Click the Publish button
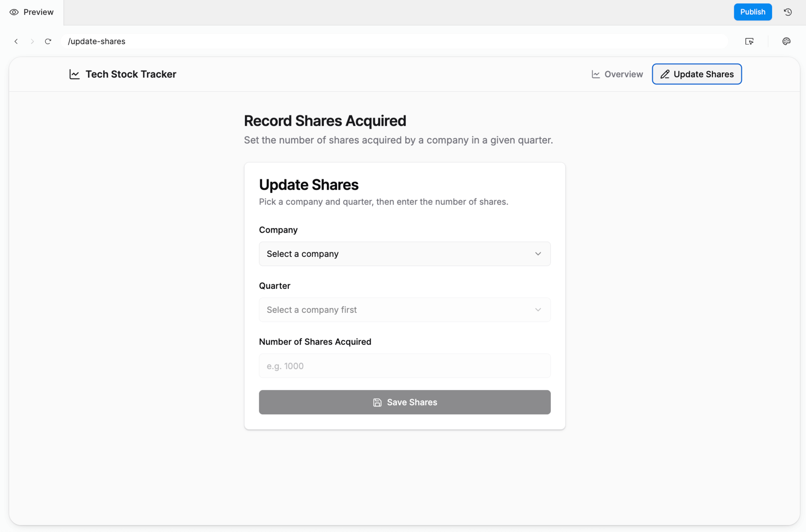The width and height of the screenshot is (806, 532). [x=753, y=12]
